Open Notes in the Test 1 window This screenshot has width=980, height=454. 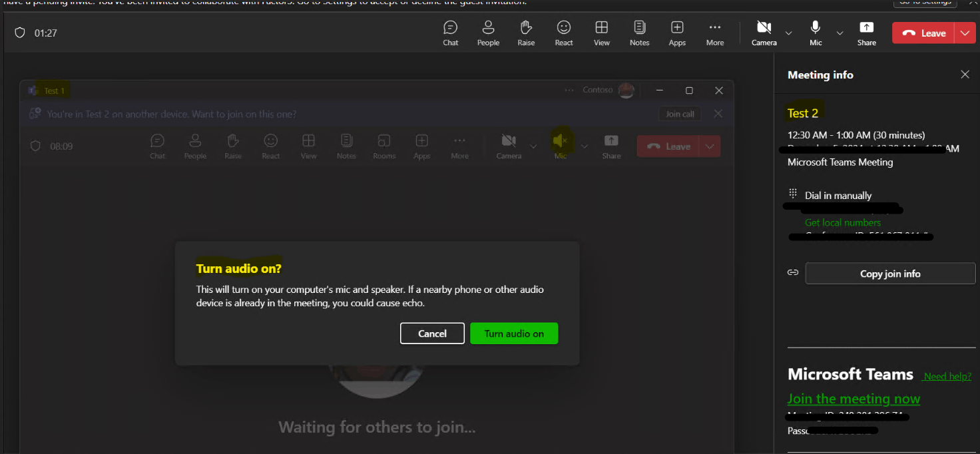click(x=346, y=146)
